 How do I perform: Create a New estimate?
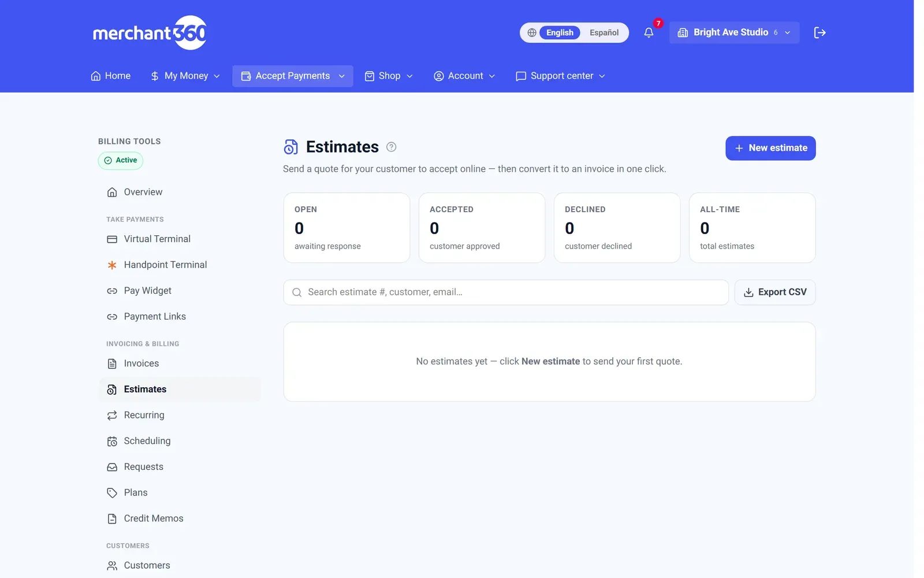[x=770, y=149]
